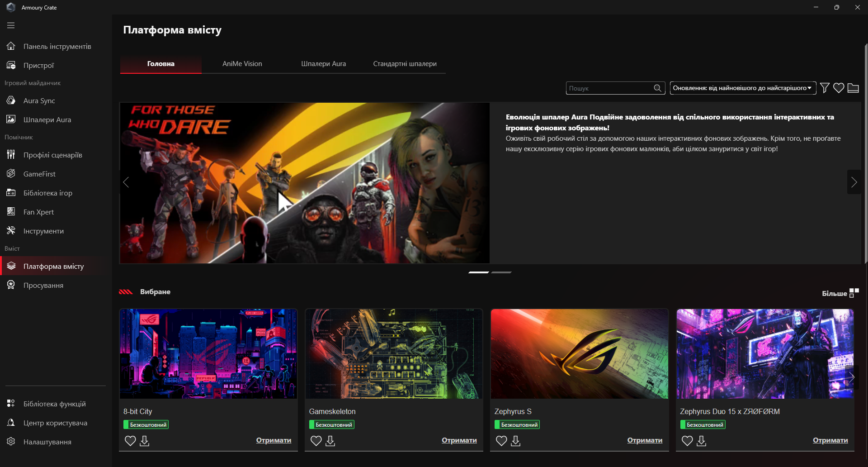868x467 pixels.
Task: Get Zephyrus Duo 15 wallpaper via Отримати
Action: 830,440
